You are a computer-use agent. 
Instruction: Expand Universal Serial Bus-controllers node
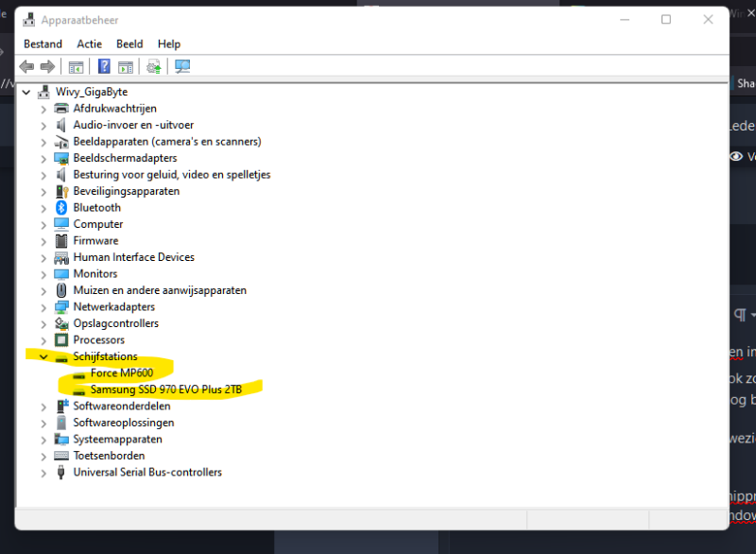coord(43,472)
